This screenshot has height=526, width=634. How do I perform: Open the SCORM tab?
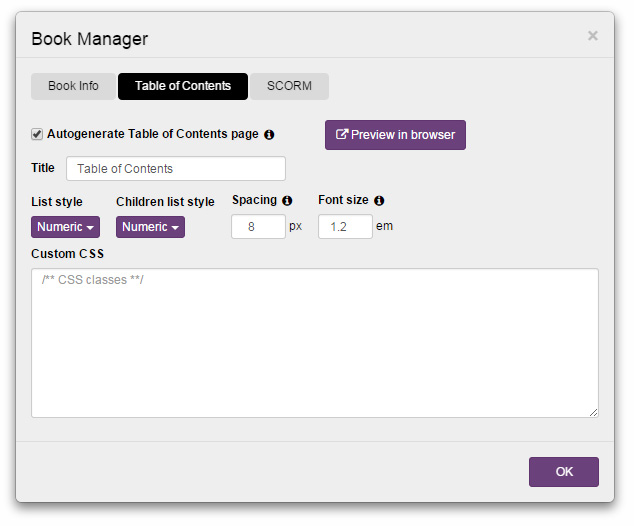[289, 86]
